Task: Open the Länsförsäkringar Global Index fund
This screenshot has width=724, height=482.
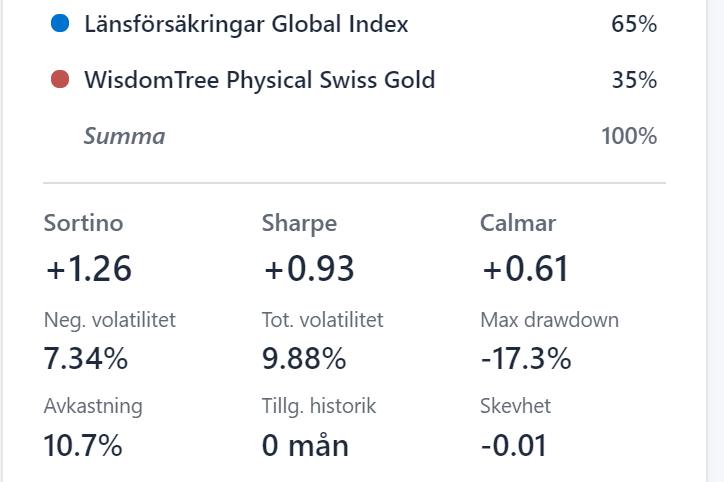Action: 246,24
